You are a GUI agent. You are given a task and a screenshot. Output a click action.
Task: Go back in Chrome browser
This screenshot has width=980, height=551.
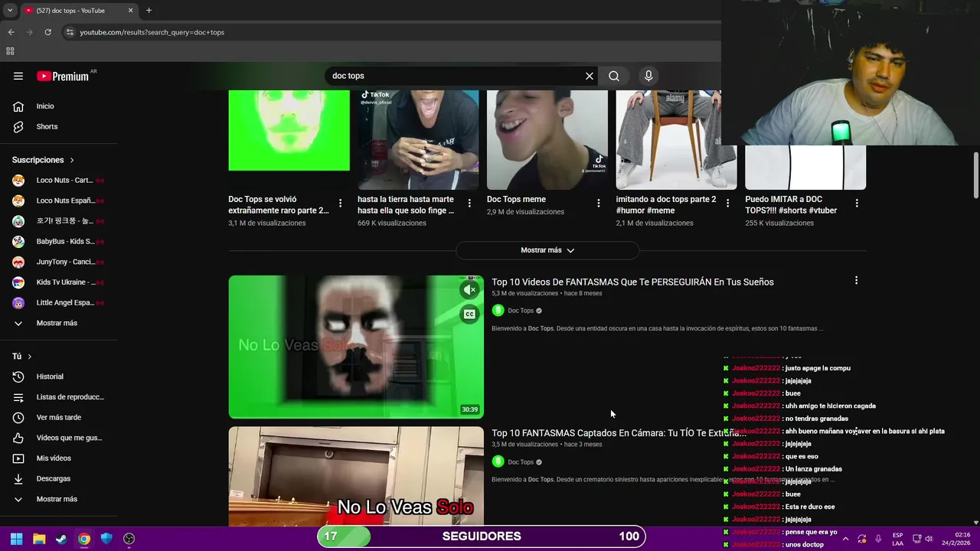[x=11, y=32]
